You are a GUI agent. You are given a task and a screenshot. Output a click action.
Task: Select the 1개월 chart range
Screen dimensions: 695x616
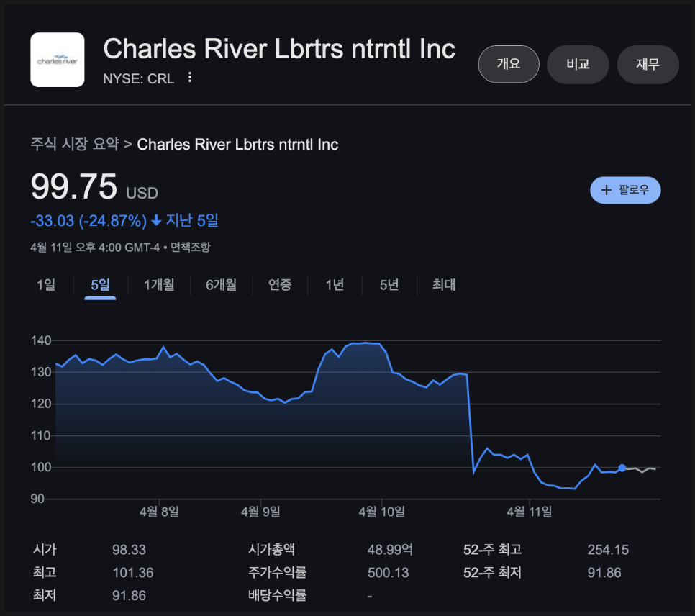[159, 285]
